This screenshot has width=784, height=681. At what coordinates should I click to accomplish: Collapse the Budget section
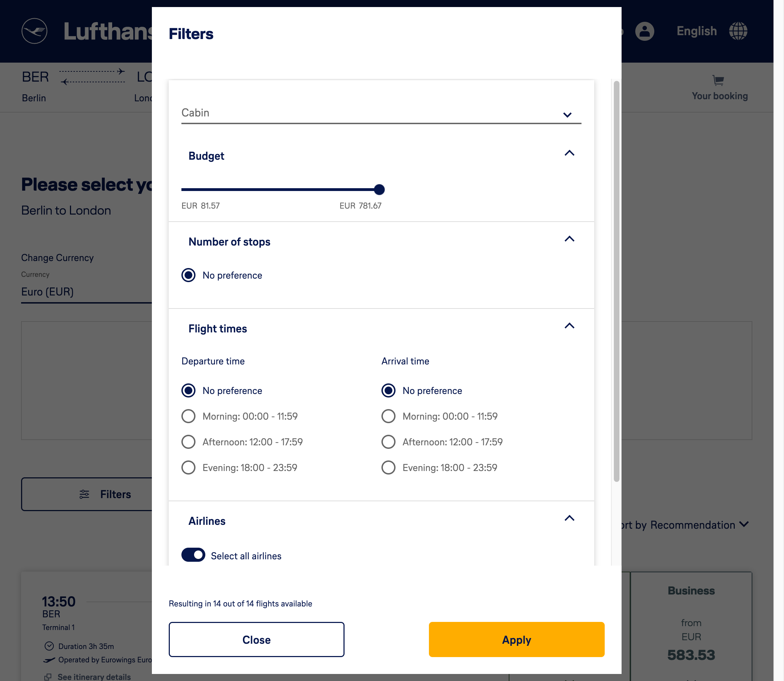tap(569, 153)
